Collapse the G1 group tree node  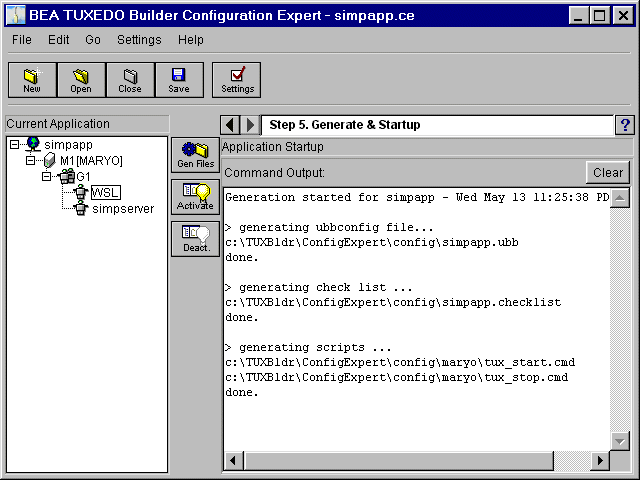pos(47,176)
